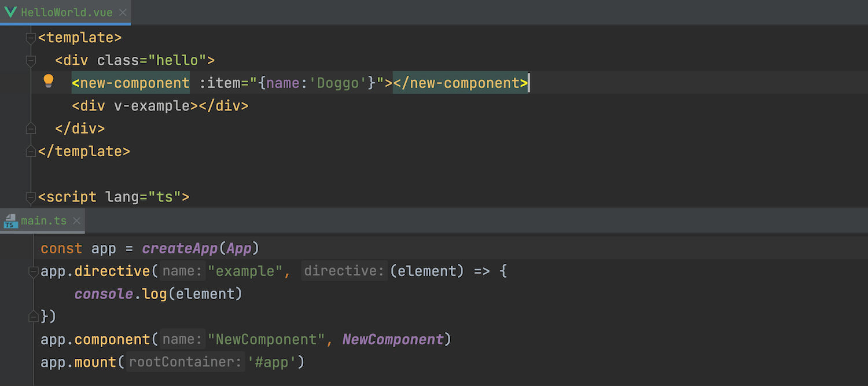Screen dimensions: 868x386
Task: Collapse the opening template tag fold
Action: (x=31, y=38)
